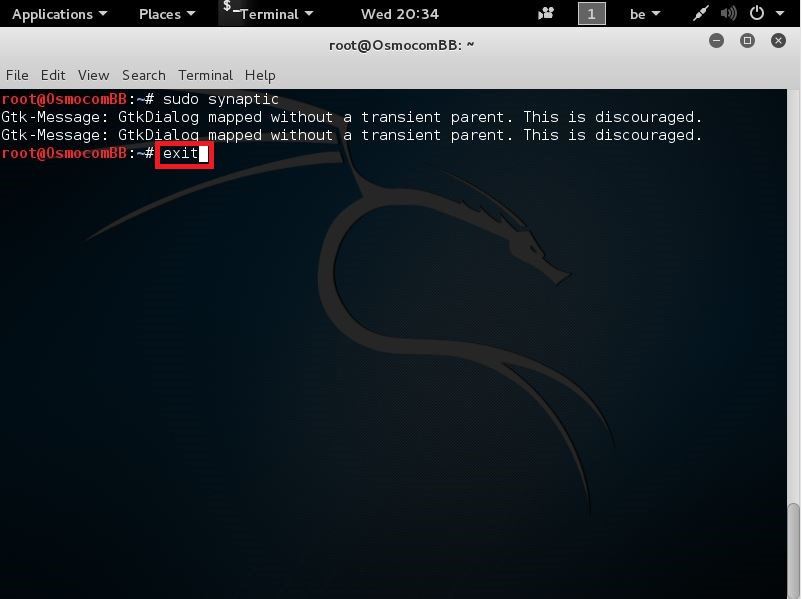Screen dimensions: 802x599
Task: Click the typed 'exit' command
Action: point(181,153)
